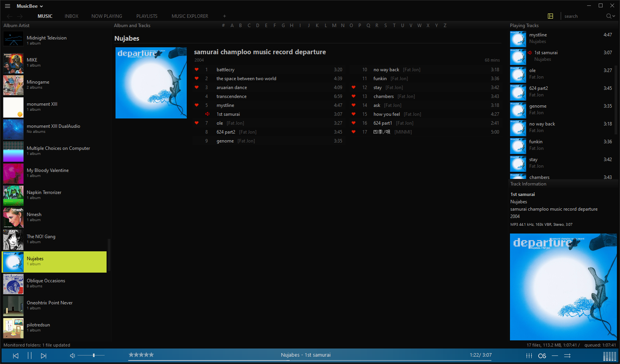Click the departure album cover in center
The image size is (620, 364).
pos(151,83)
